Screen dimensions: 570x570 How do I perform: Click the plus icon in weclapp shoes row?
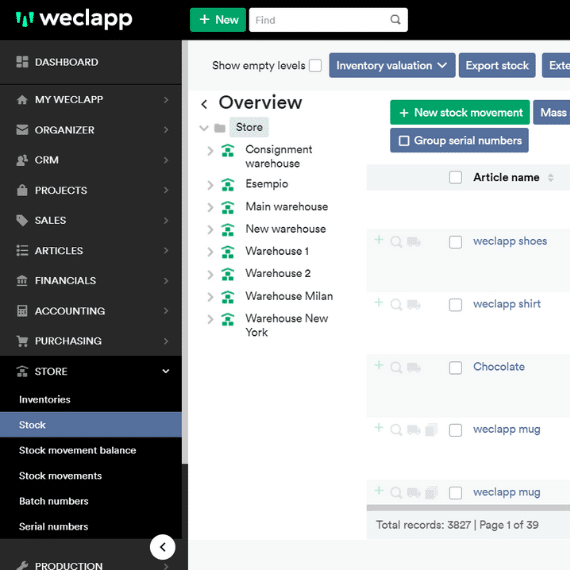click(379, 239)
